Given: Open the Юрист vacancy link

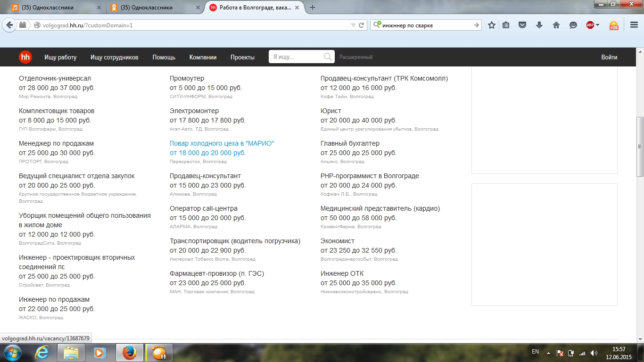Looking at the screenshot, I should tap(331, 111).
